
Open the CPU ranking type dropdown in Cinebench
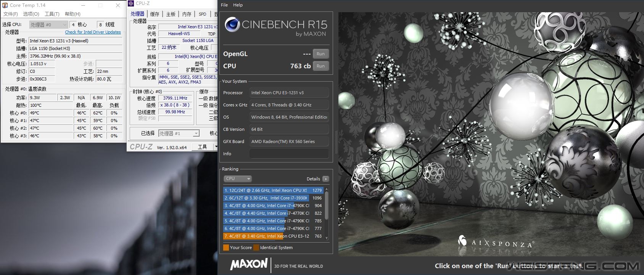[x=238, y=179]
